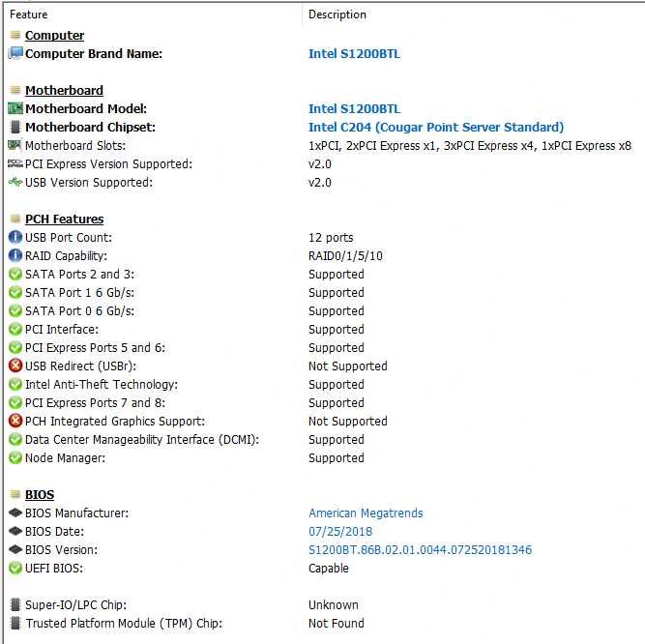This screenshot has height=644, width=645.
Task: Click Not Supported value for USB Redirect
Action: tap(348, 366)
